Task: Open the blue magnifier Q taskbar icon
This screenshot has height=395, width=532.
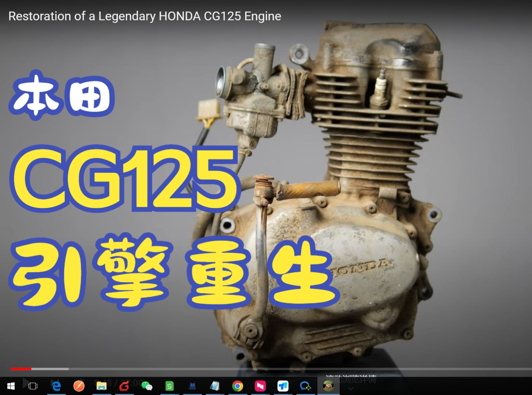Action: pos(306,386)
